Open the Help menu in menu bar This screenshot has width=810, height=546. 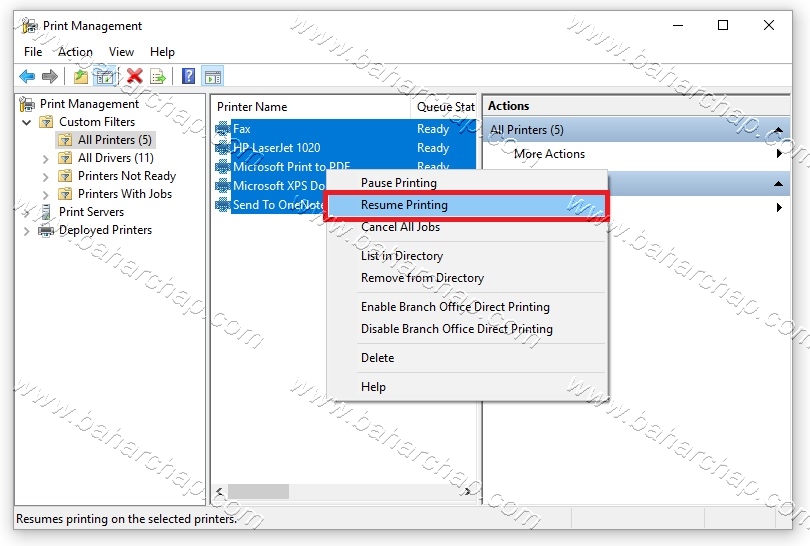162,52
